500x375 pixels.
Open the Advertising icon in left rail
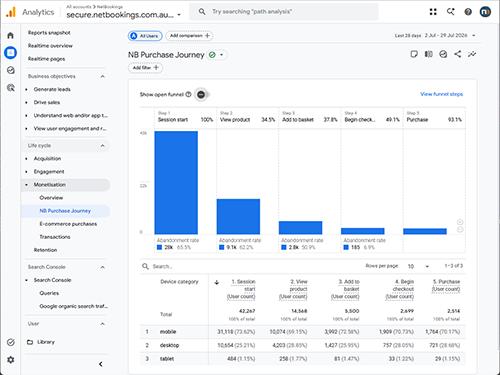click(x=11, y=88)
